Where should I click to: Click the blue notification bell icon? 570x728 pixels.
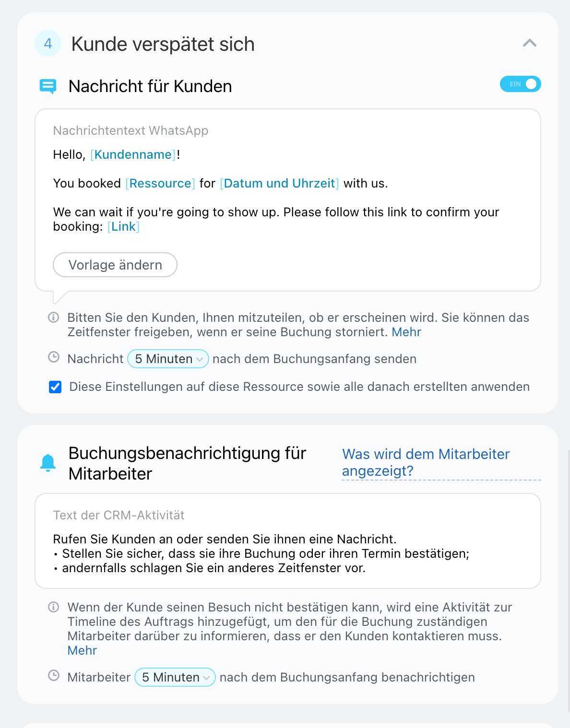click(x=48, y=463)
